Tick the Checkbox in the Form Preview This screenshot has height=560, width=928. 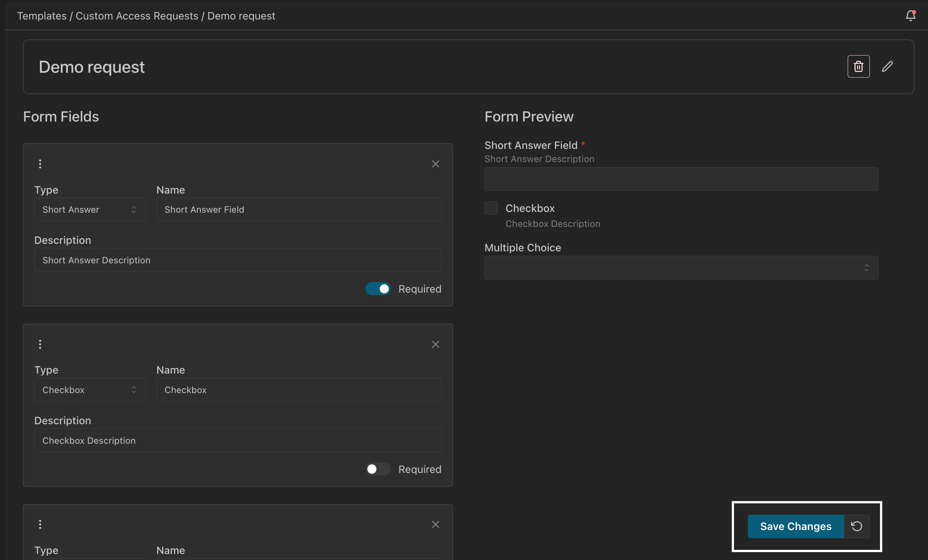[x=491, y=208]
